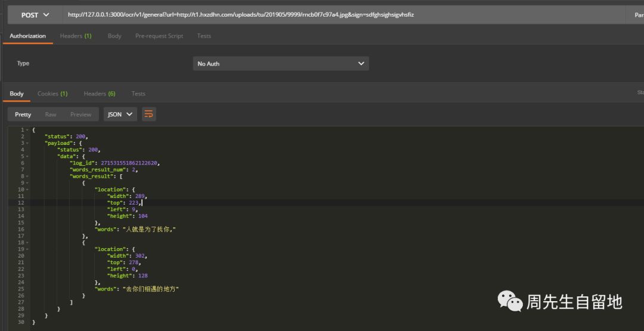The height and width of the screenshot is (331, 644).
Task: Collapse the root object at line 1
Action: 27,130
